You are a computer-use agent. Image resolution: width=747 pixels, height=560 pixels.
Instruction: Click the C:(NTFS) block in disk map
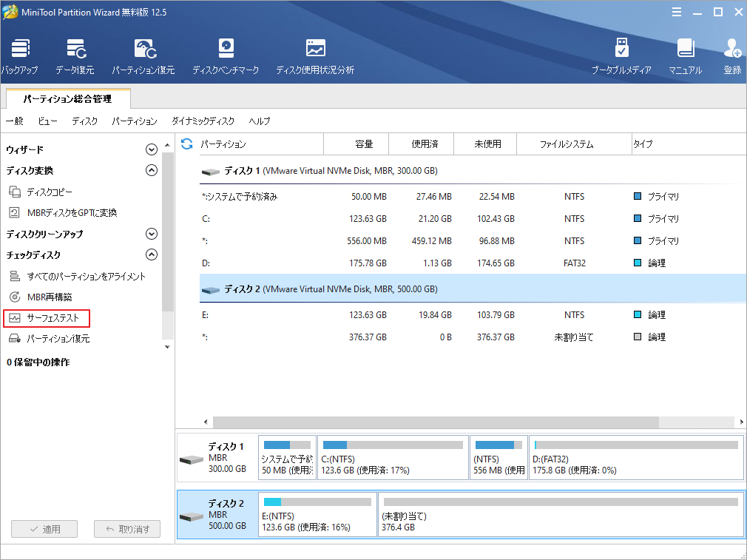(x=393, y=457)
